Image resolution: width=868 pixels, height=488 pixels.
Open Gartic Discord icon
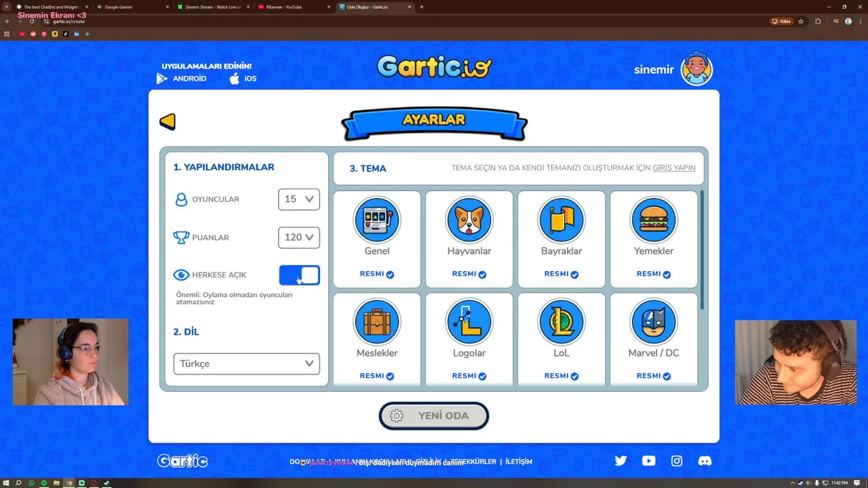point(705,461)
